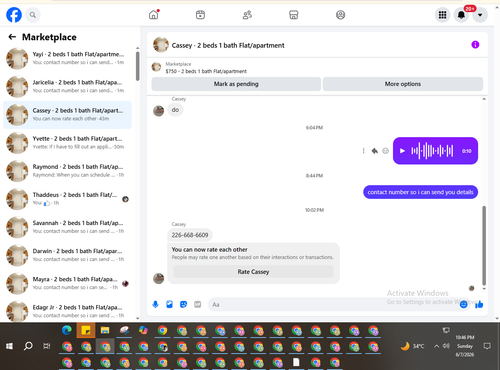Expand the account dropdown arrow
This screenshot has height=370, width=500.
click(x=480, y=15)
